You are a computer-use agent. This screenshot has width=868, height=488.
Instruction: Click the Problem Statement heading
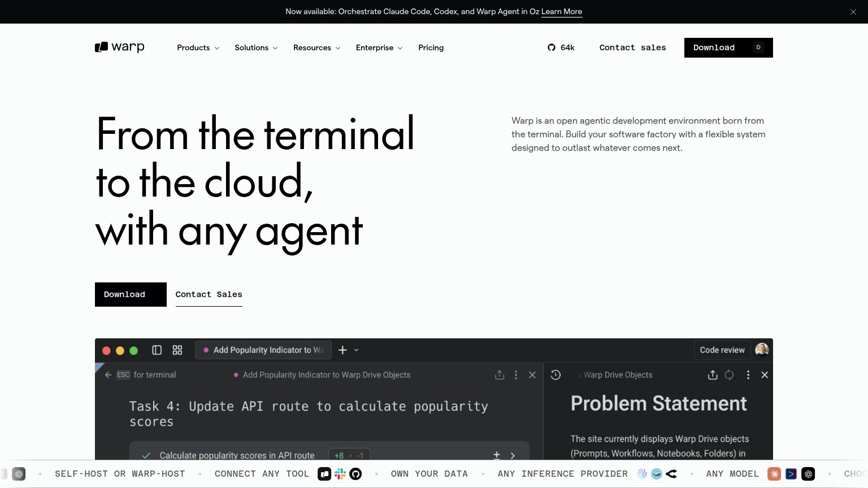coord(659,403)
